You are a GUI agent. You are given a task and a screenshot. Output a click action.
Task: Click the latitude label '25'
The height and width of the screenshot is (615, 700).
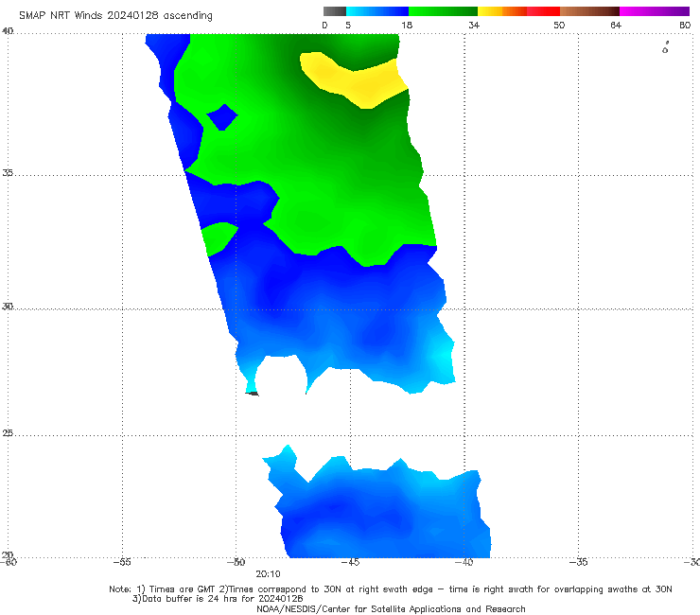pyautogui.click(x=8, y=432)
